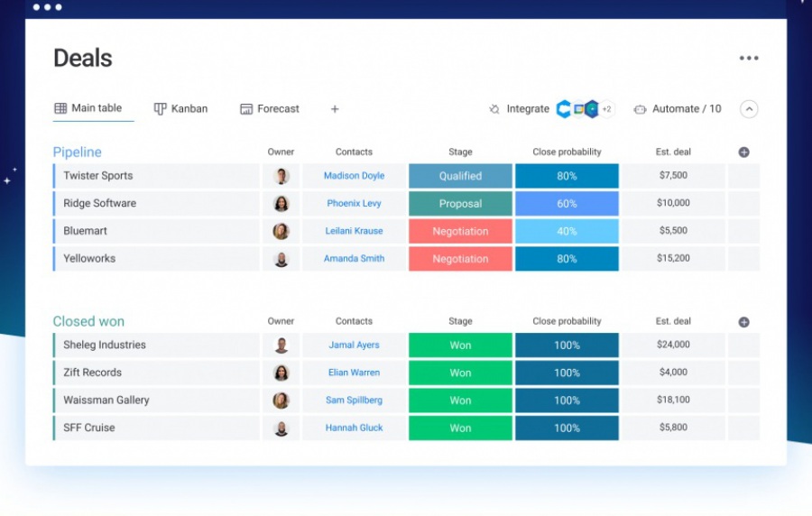Collapse the Closed won group title
The height and width of the screenshot is (516, 812).
click(x=88, y=321)
